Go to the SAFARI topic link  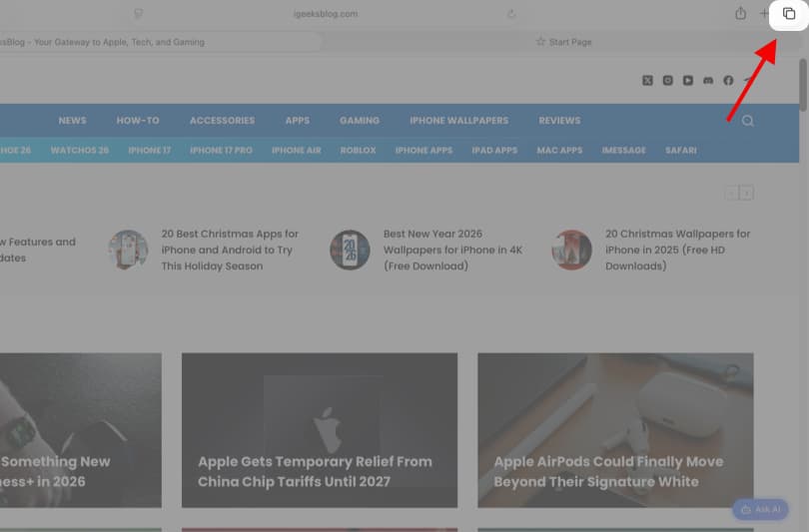click(x=681, y=151)
